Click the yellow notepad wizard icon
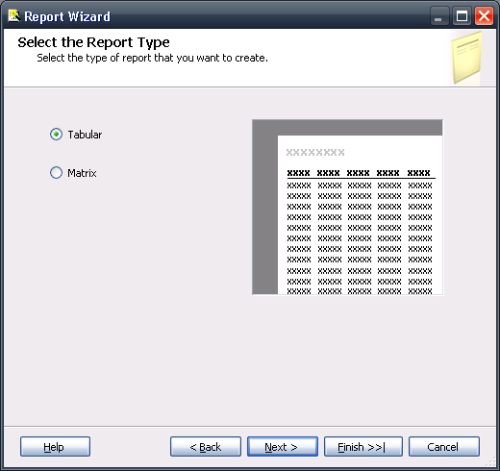The image size is (500, 471). coord(467,58)
